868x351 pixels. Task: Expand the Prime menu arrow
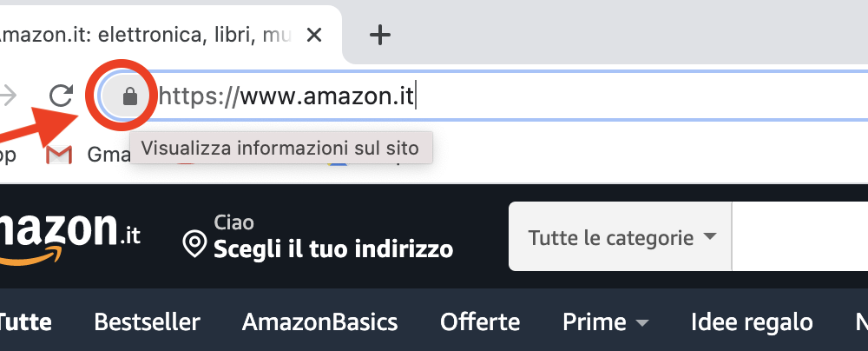[x=642, y=322]
